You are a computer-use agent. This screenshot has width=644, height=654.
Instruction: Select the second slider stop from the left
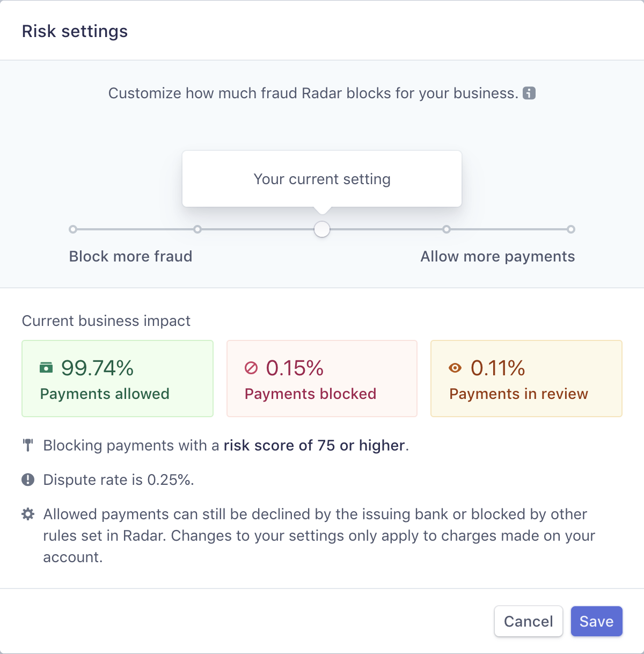[197, 229]
